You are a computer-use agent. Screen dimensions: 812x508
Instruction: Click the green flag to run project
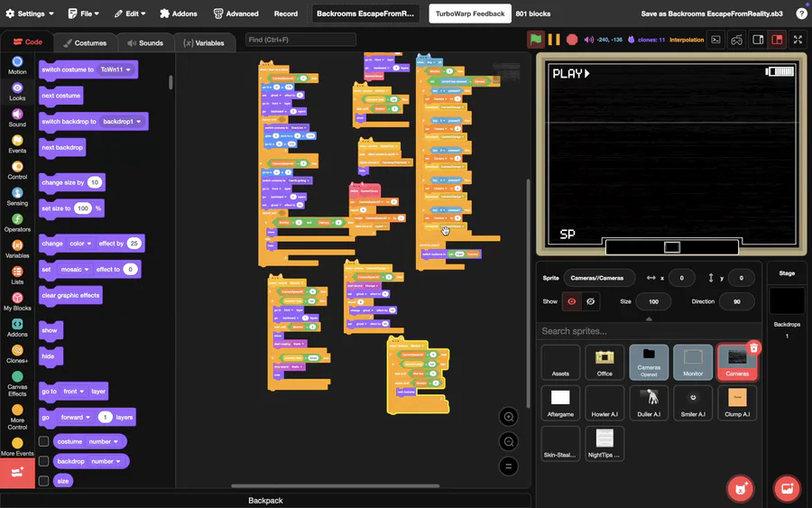coord(535,40)
